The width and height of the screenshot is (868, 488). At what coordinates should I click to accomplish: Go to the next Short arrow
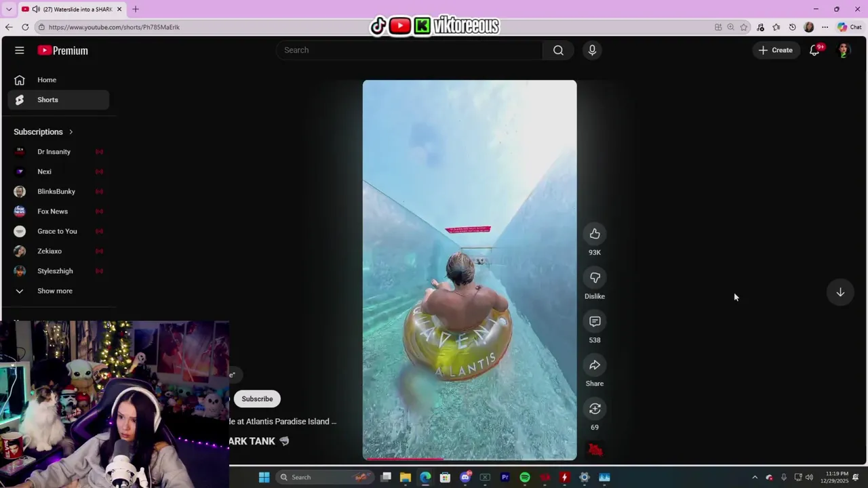point(840,292)
